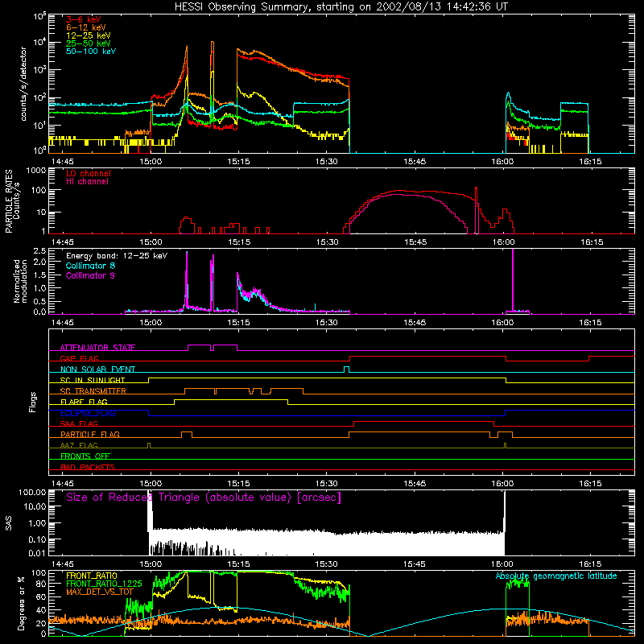
Task: Click the tall magenta modulation spike after 16:00
Action: [513, 279]
